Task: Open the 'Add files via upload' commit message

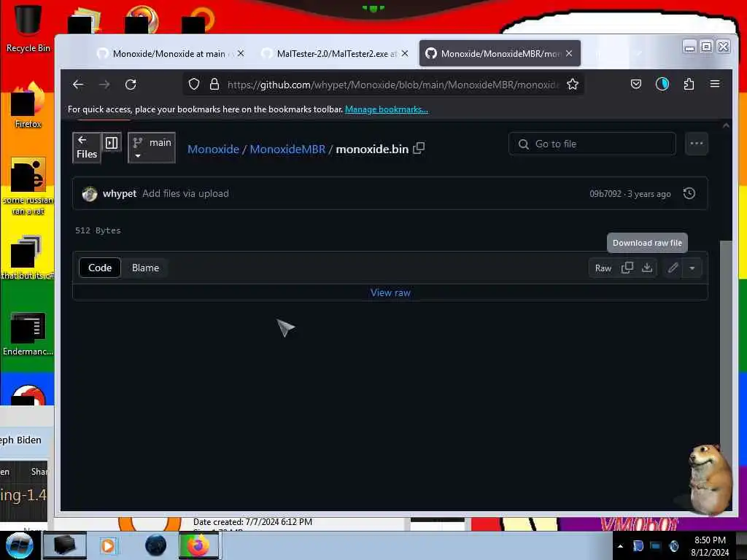Action: coord(185,194)
